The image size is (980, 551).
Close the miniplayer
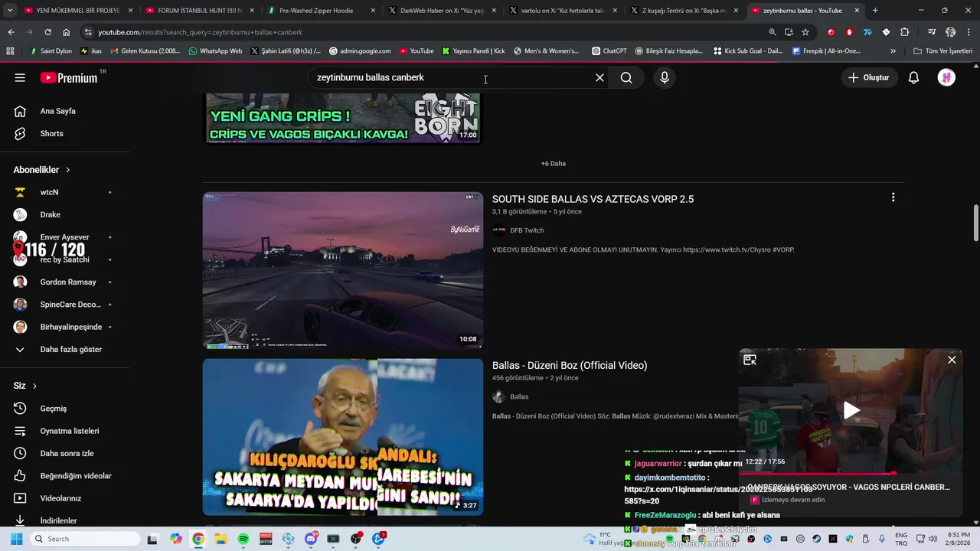[x=952, y=360]
